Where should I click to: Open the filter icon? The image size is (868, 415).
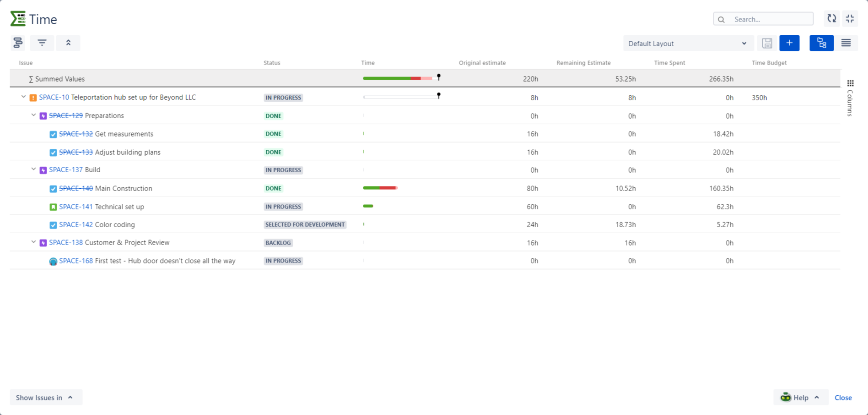pyautogui.click(x=42, y=43)
